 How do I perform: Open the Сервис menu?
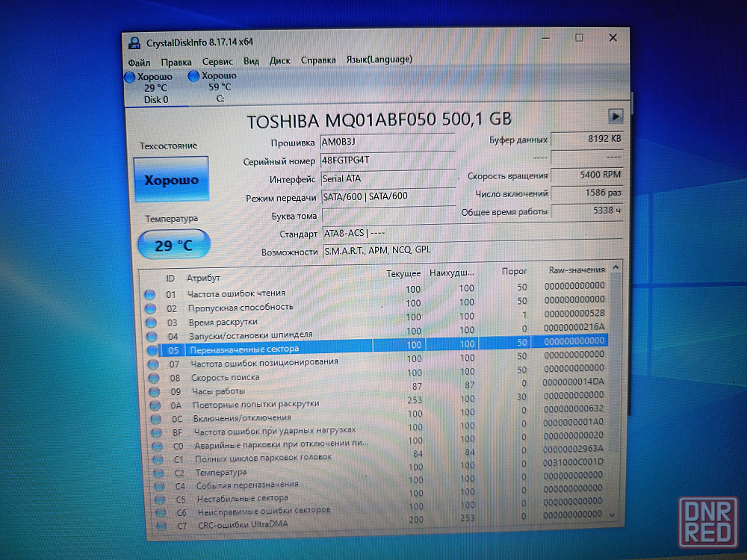[217, 62]
